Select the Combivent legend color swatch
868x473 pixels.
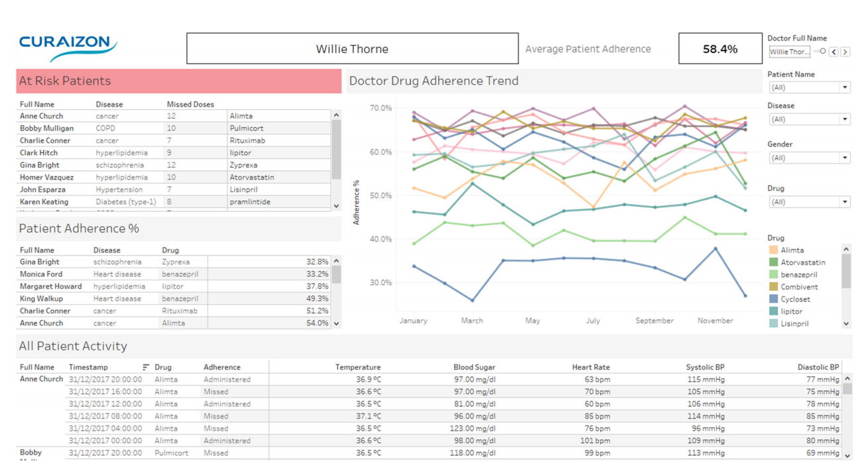[773, 287]
